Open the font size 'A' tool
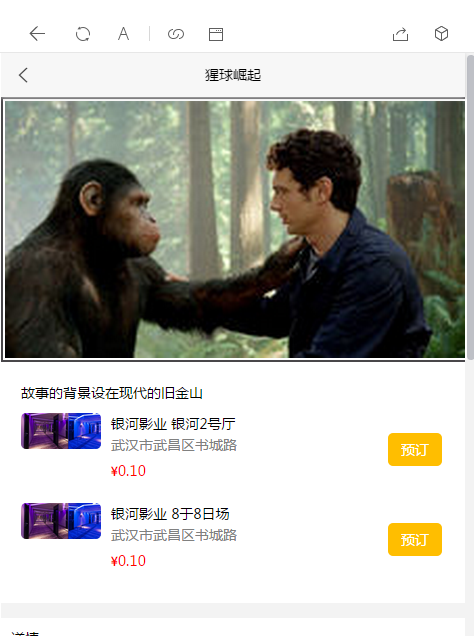 [123, 34]
